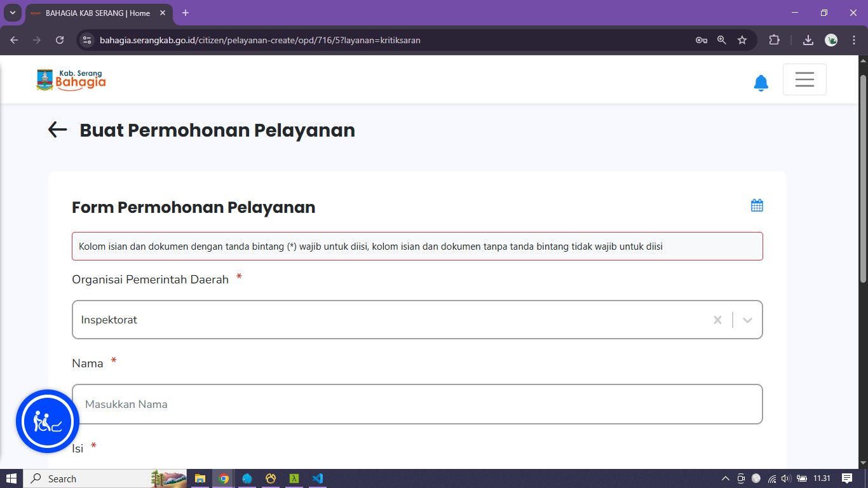
Task: Open a new browser tab
Action: pyautogui.click(x=186, y=13)
